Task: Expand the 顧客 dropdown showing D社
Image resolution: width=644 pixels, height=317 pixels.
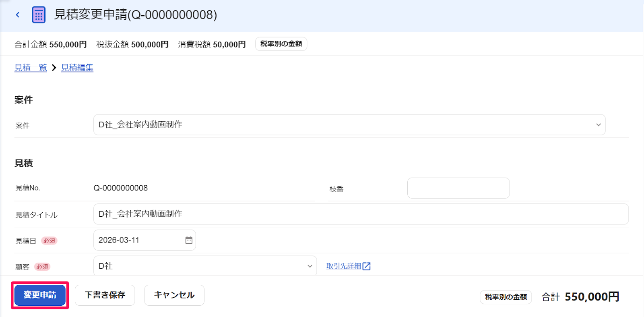Action: (205, 266)
